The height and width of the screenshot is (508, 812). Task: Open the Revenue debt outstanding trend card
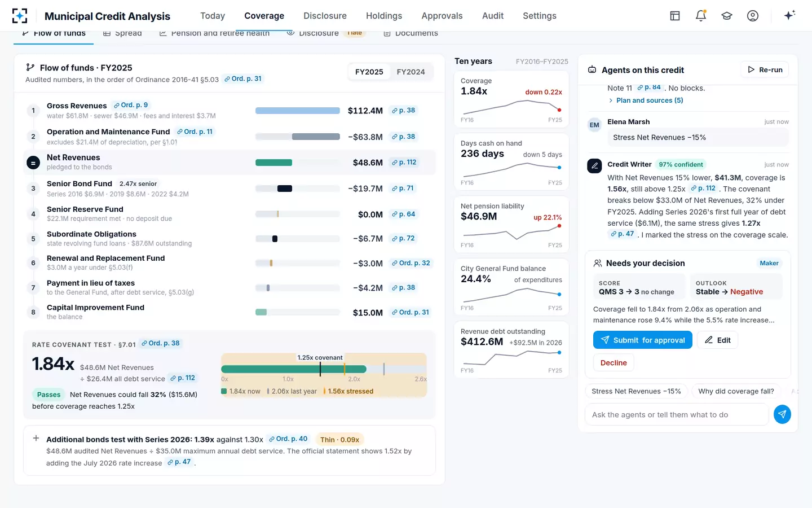click(x=511, y=349)
